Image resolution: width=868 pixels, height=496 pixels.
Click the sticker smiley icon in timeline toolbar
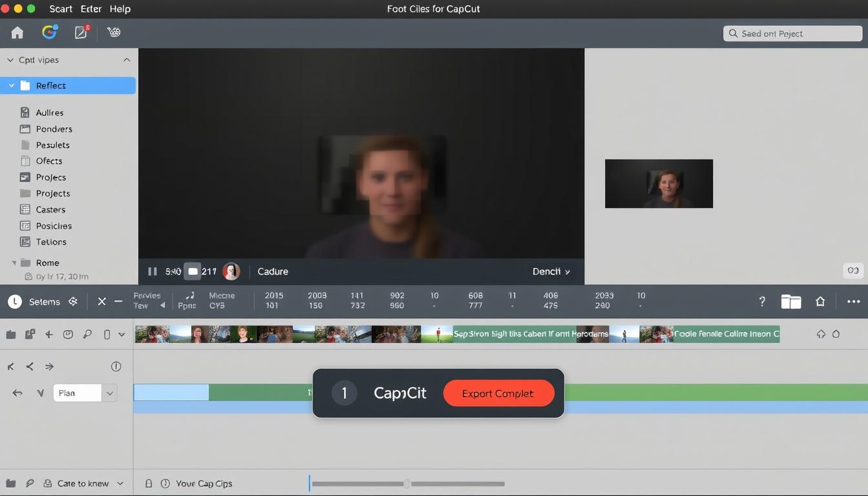68,334
